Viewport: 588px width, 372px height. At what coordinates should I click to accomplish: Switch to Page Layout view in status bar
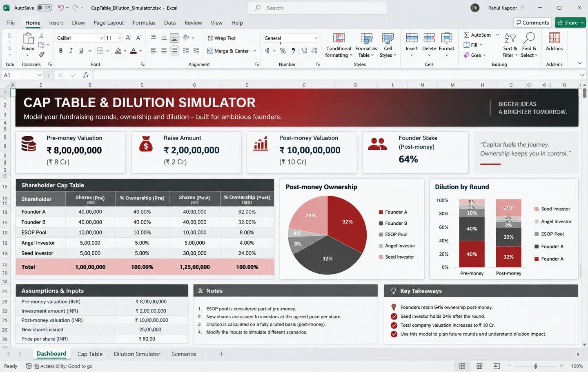[479, 366]
